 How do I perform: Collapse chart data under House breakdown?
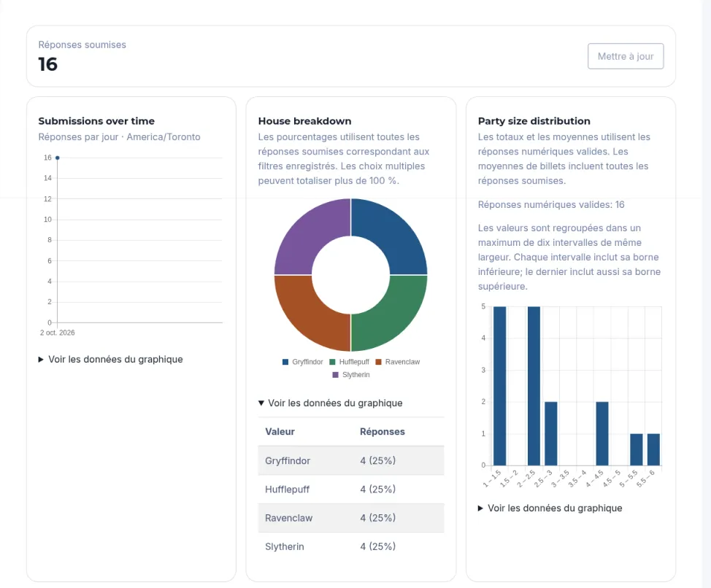[x=330, y=403]
